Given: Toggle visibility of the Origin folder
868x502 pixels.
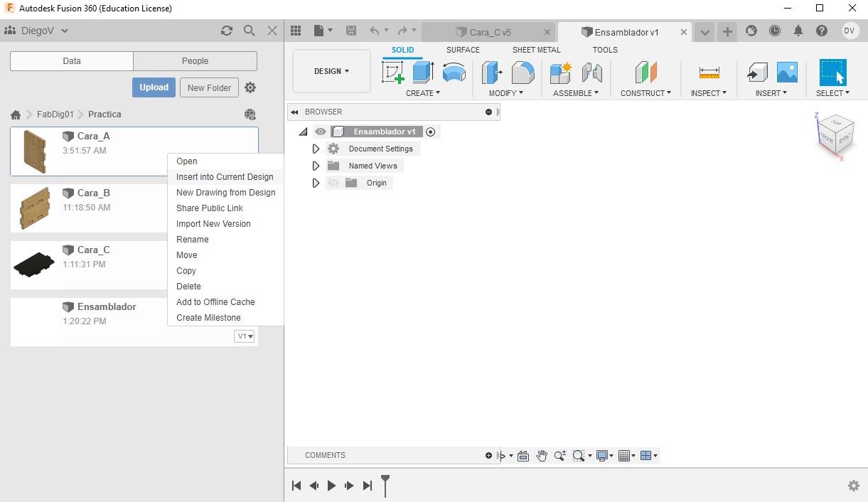Looking at the screenshot, I should (x=333, y=183).
